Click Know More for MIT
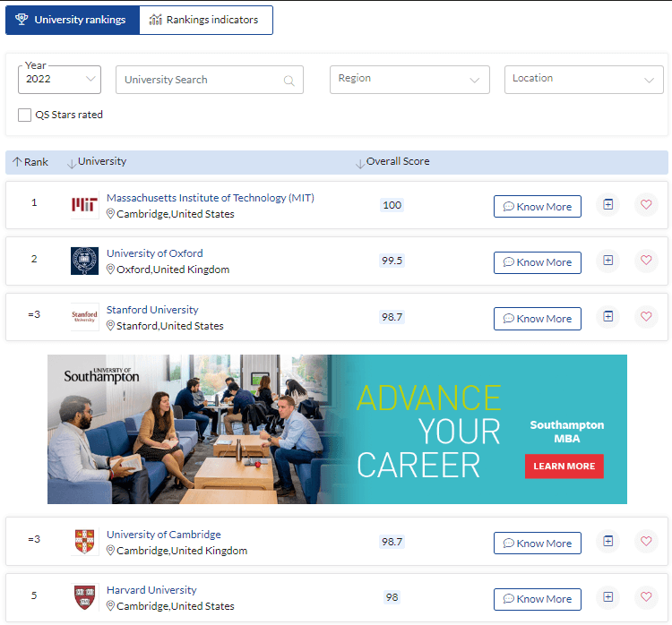The height and width of the screenshot is (625, 672). [x=538, y=207]
